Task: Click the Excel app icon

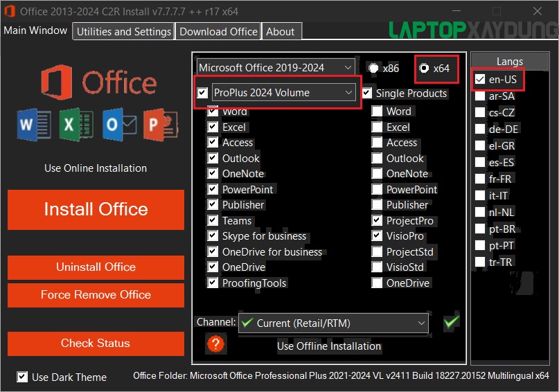Action: (76, 125)
